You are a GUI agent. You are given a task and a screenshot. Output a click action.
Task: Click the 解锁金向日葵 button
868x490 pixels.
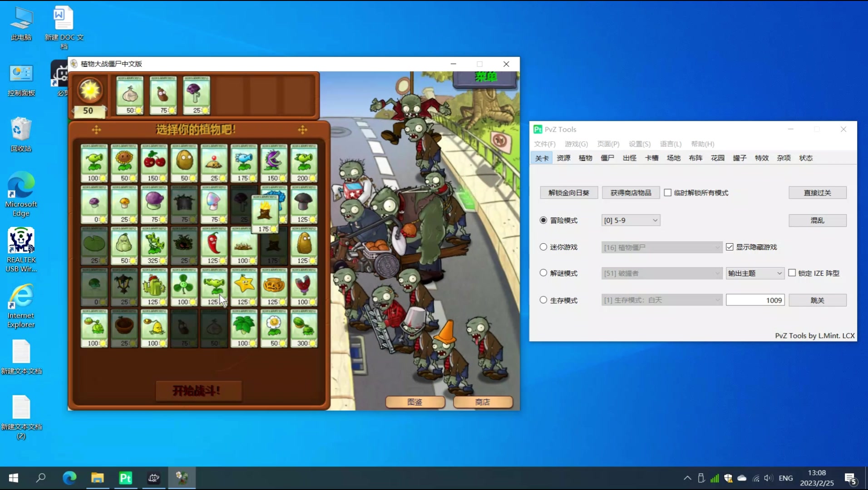click(x=569, y=193)
